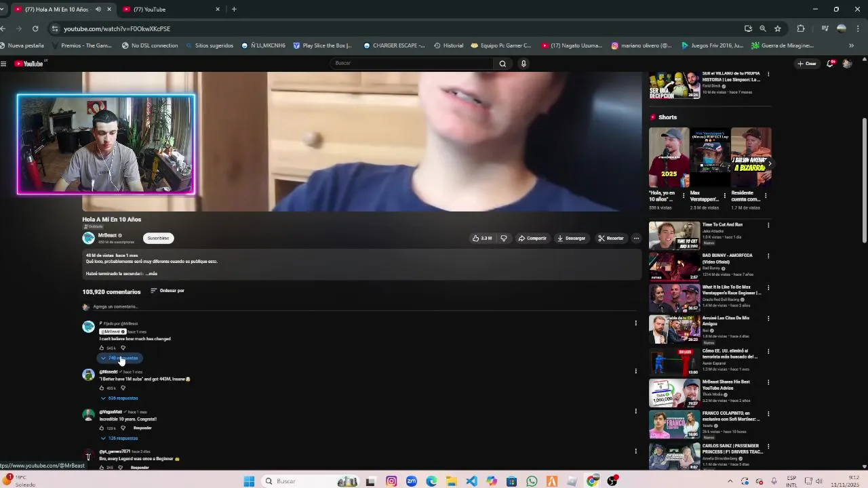Screen dimensions: 868x488
Task: Open the Historial bookmark
Action: [448, 45]
